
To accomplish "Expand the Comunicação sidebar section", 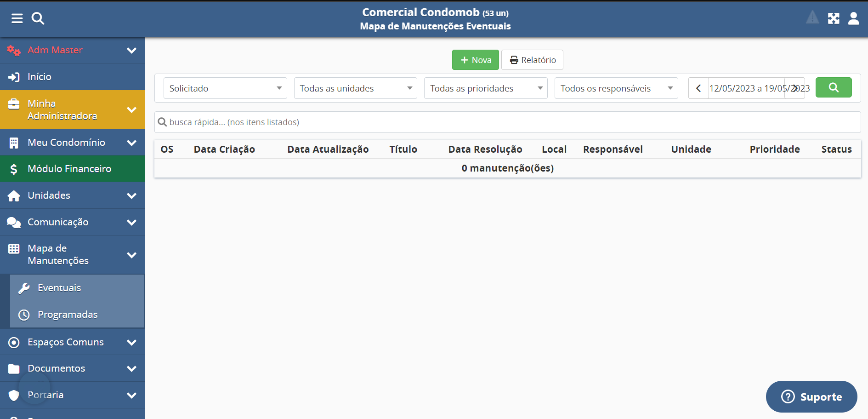I will [72, 222].
